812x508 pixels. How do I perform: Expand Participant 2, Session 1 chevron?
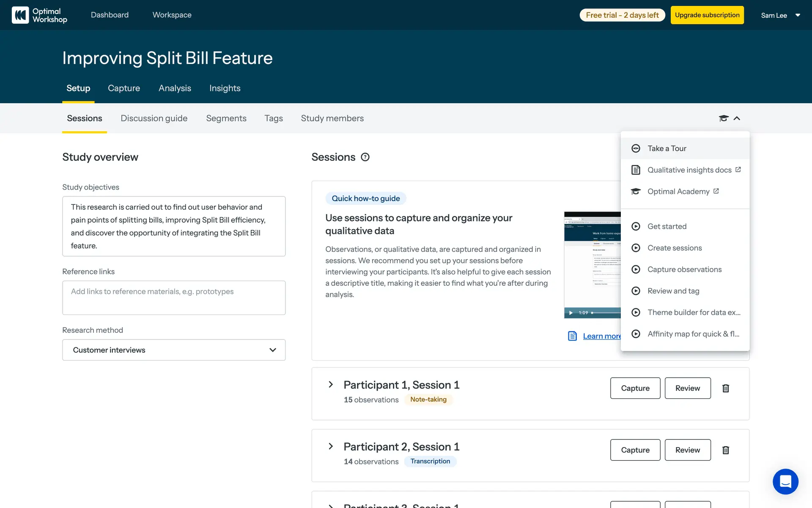[x=331, y=446]
